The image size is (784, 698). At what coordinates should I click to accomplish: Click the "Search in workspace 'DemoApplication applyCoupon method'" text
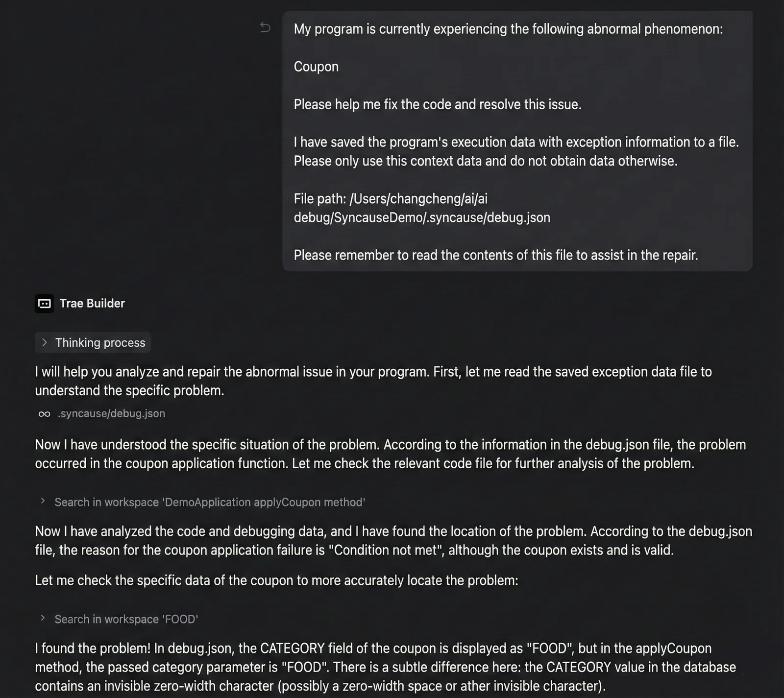point(210,502)
